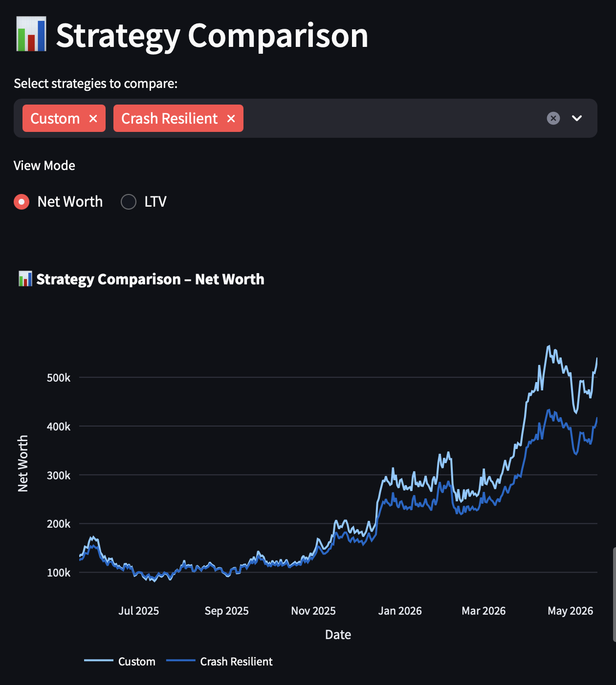Screen dimensions: 616x685
Task: Click inside the strategy multiselect field
Action: [x=391, y=118]
